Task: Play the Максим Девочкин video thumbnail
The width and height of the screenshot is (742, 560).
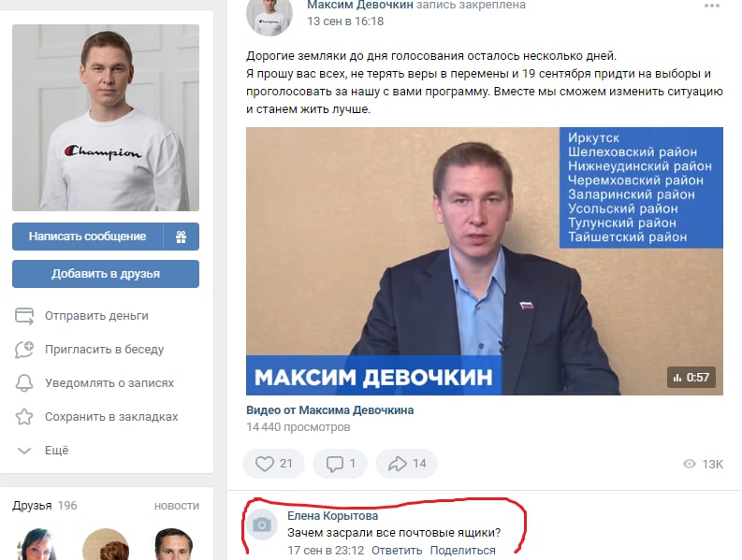Action: tap(485, 261)
